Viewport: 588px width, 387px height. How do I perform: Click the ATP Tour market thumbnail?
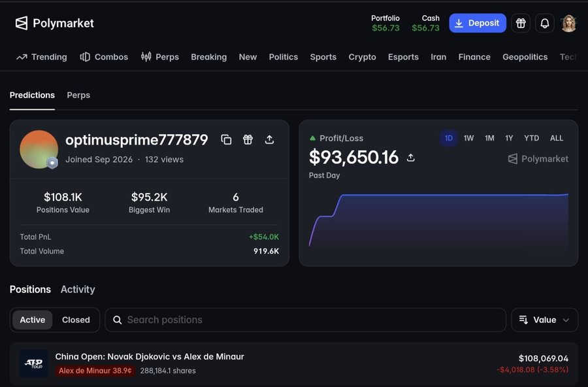coord(34,363)
